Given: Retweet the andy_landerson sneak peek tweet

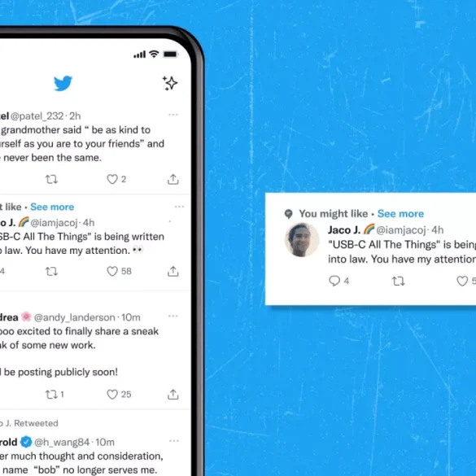Looking at the screenshot, I should (x=51, y=395).
